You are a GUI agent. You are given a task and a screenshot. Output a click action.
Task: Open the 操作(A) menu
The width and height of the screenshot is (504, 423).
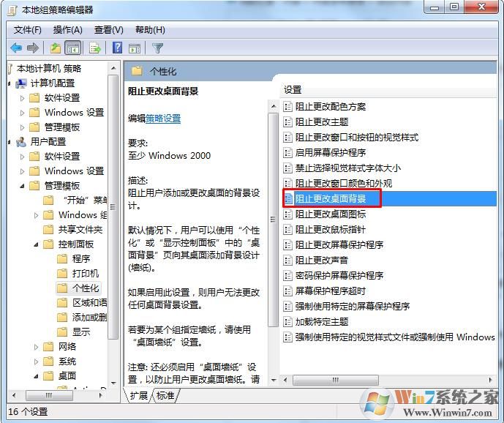(x=68, y=30)
